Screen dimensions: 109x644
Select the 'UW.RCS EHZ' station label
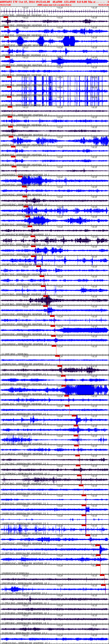[8, 424]
